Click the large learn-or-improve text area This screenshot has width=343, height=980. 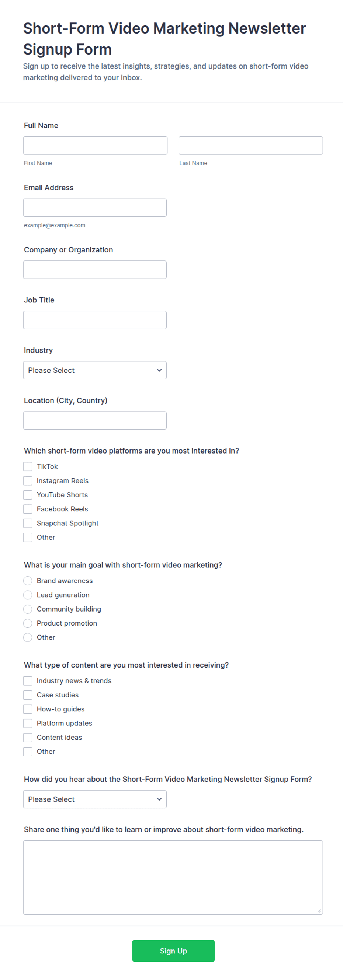point(173,877)
